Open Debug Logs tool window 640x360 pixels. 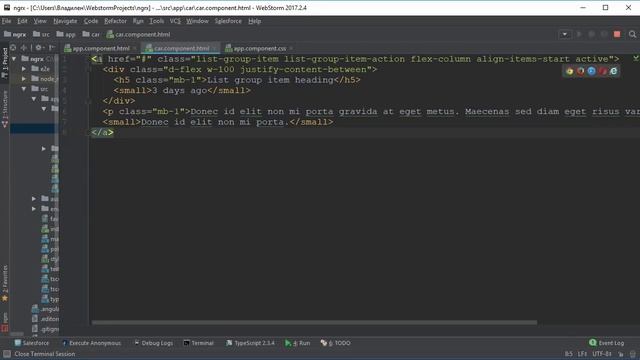[153, 343]
